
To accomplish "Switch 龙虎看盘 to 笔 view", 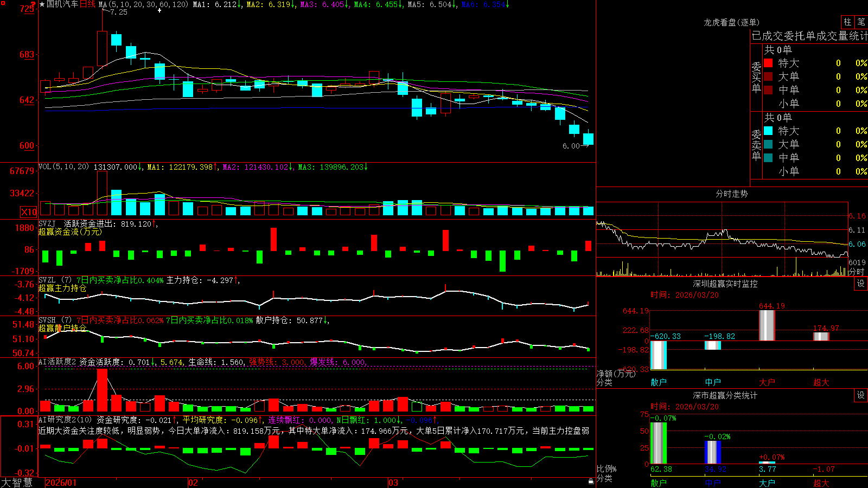I will 861,22.
